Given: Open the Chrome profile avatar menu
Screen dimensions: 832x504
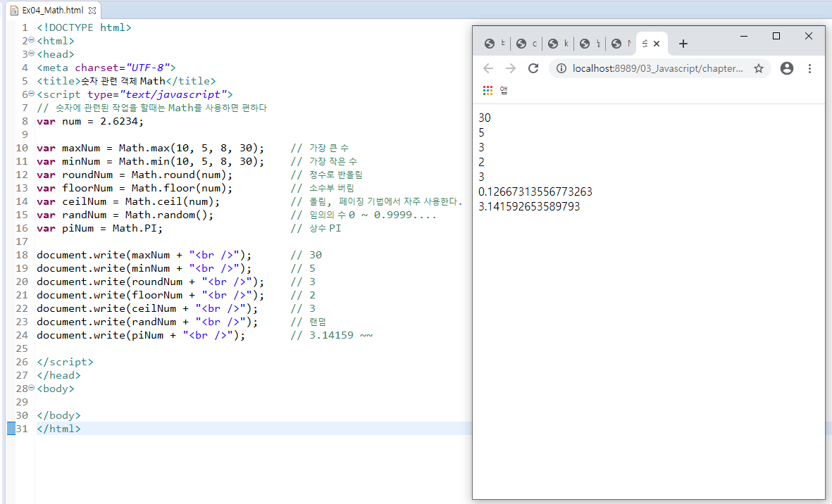Looking at the screenshot, I should coord(787,68).
